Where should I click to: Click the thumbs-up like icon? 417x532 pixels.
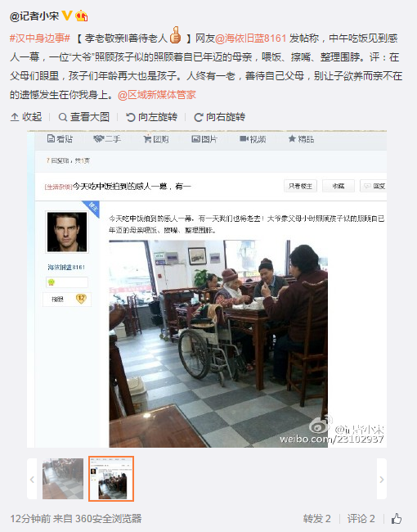tap(397, 518)
